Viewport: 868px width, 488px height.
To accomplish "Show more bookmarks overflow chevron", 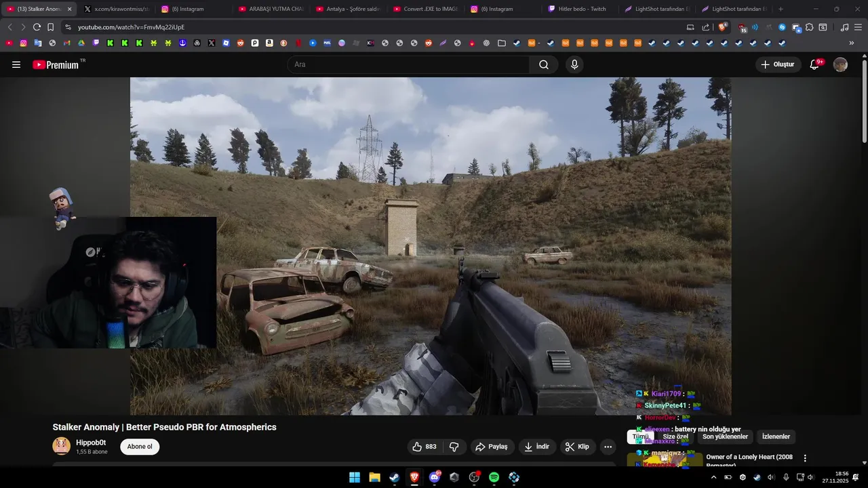I will pyautogui.click(x=852, y=43).
